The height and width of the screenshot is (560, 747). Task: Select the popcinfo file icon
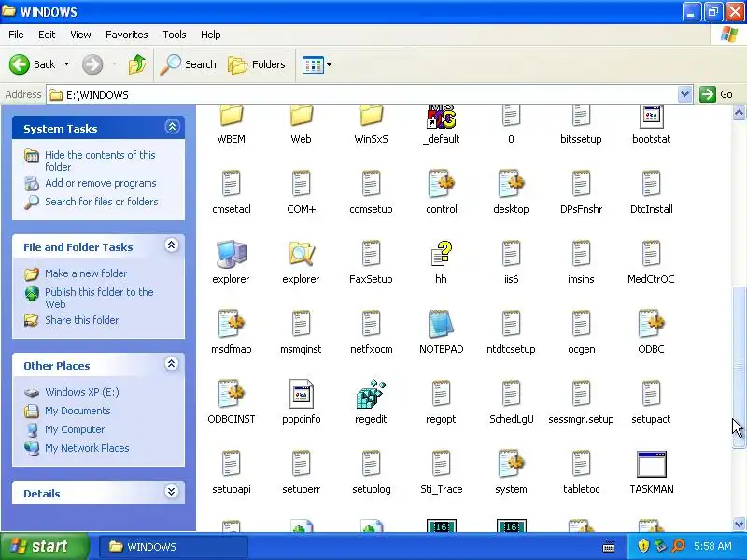tap(301, 394)
